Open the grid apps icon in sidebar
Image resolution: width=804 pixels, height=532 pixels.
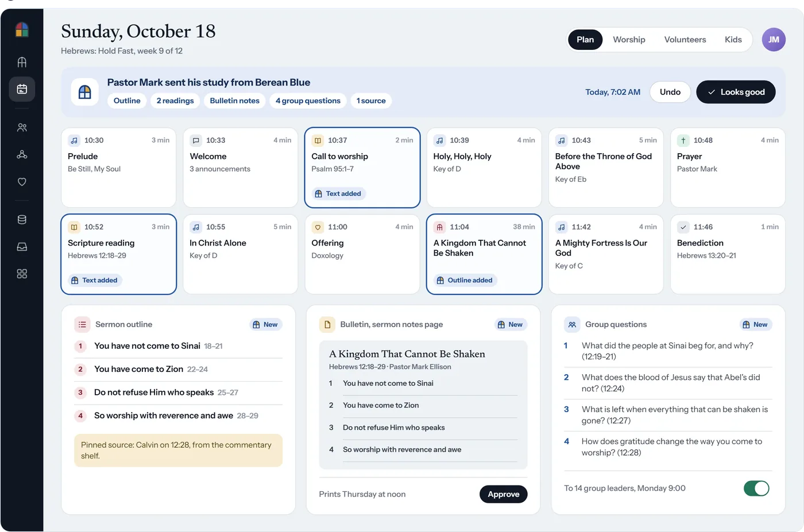coord(22,274)
